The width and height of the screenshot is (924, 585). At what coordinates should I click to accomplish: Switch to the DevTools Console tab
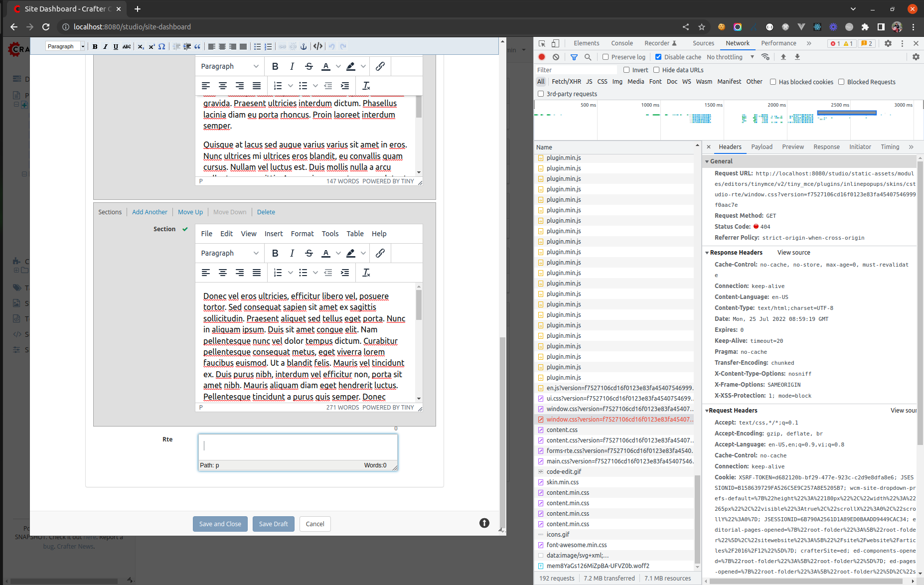coord(622,43)
